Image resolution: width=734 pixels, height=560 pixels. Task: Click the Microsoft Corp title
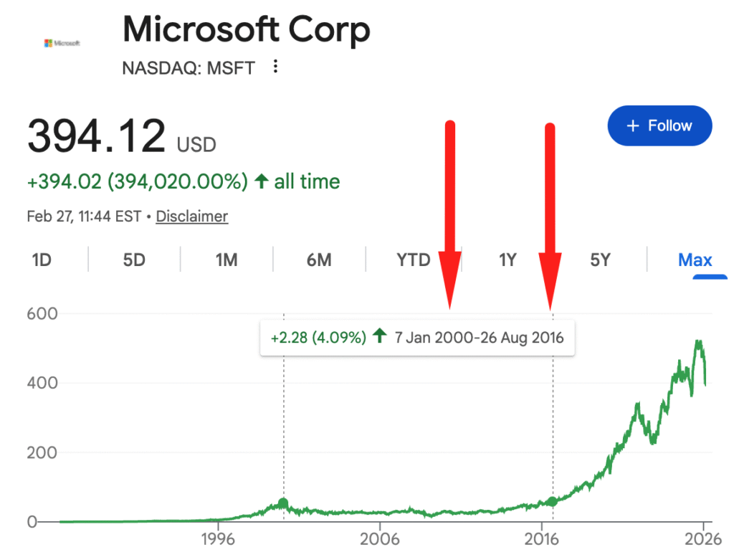(x=247, y=30)
